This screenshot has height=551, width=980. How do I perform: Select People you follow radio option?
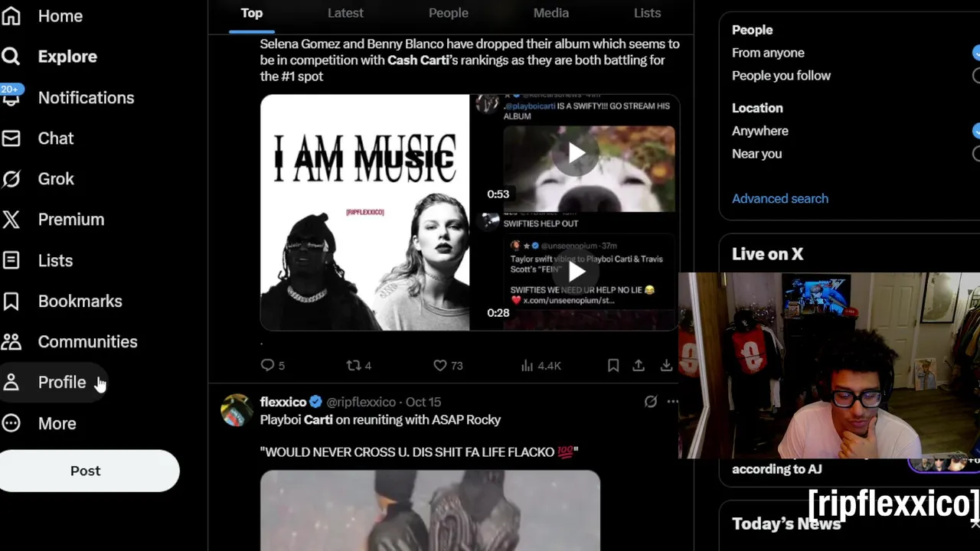coord(976,76)
